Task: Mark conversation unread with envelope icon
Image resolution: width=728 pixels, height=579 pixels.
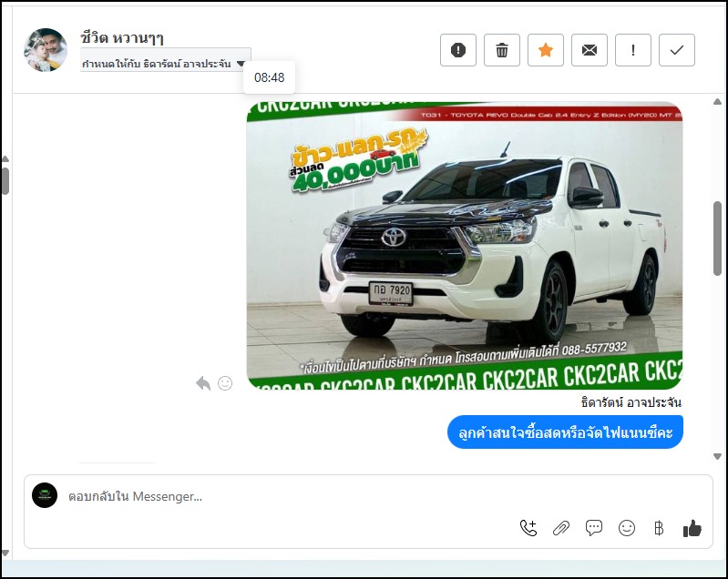Action: tap(590, 50)
